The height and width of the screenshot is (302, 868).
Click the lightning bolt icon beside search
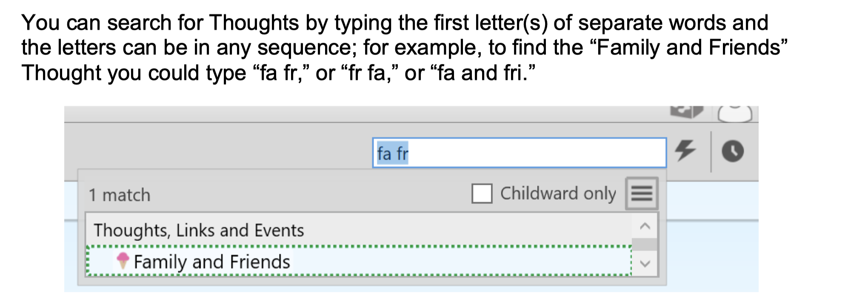pos(685,151)
